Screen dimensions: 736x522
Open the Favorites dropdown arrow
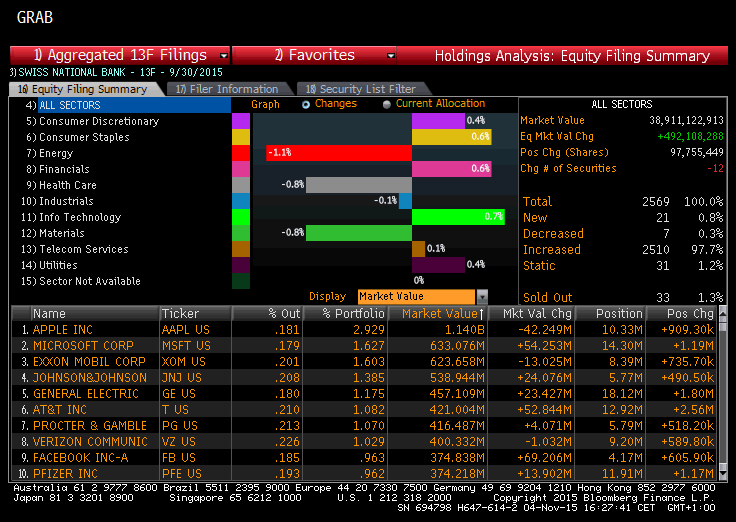click(x=391, y=56)
